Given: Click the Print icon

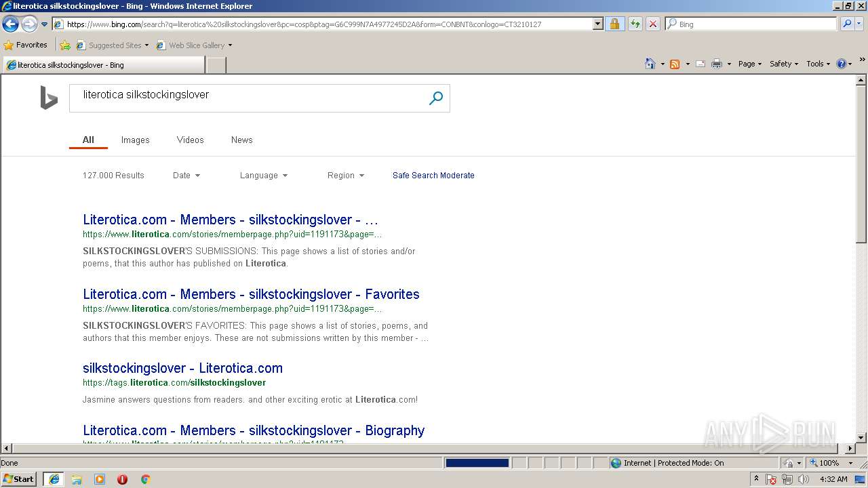Looking at the screenshot, I should pyautogui.click(x=717, y=64).
